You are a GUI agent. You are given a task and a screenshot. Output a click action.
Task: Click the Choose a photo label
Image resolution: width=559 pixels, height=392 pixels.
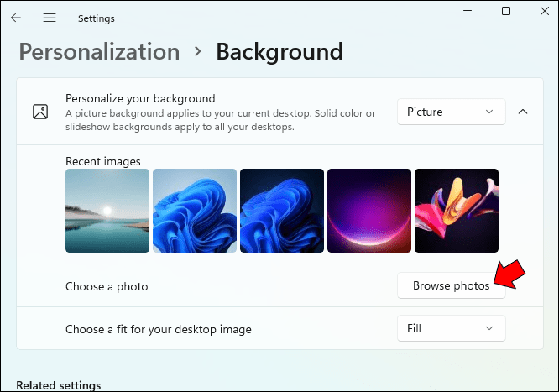(x=107, y=286)
